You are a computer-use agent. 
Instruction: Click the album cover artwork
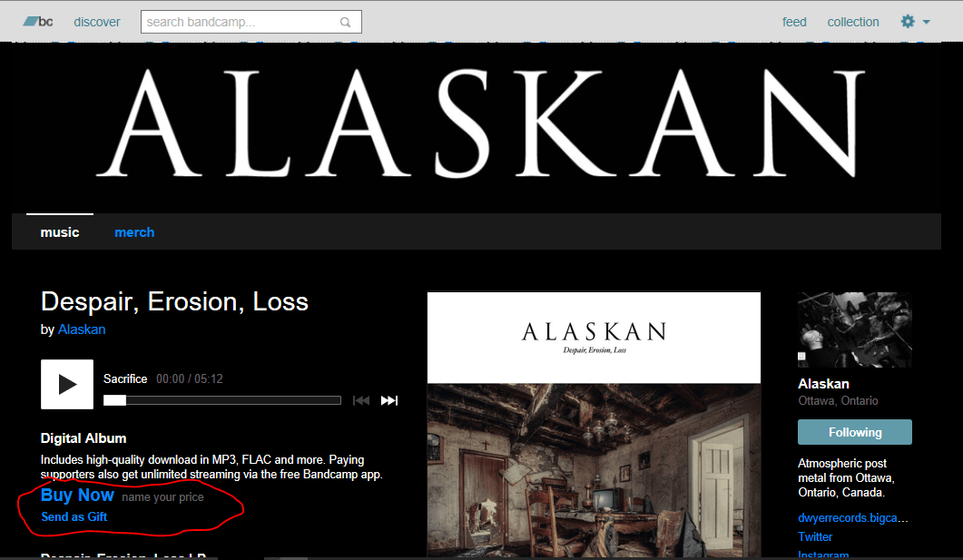coord(594,425)
